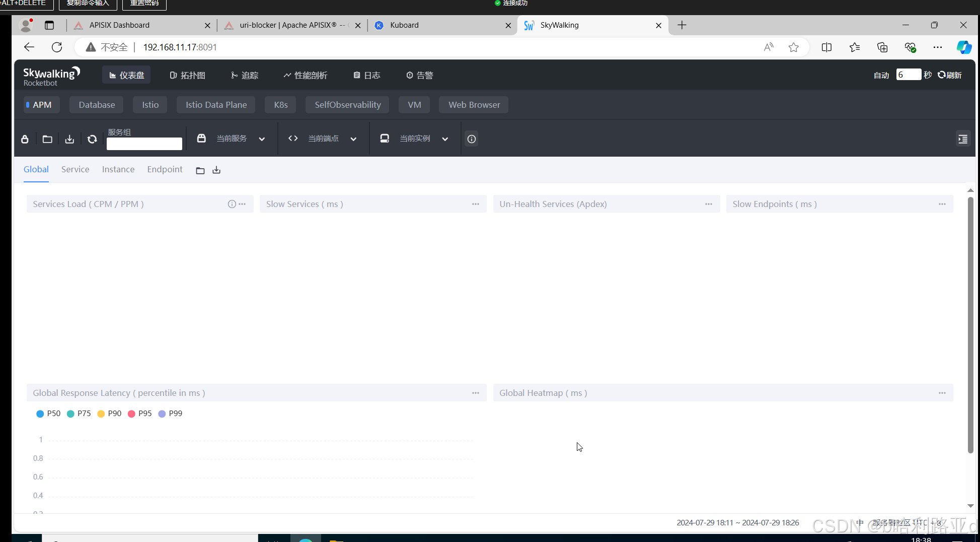The image size is (980, 542).
Task: Select the K8s dashboard button
Action: (x=280, y=105)
